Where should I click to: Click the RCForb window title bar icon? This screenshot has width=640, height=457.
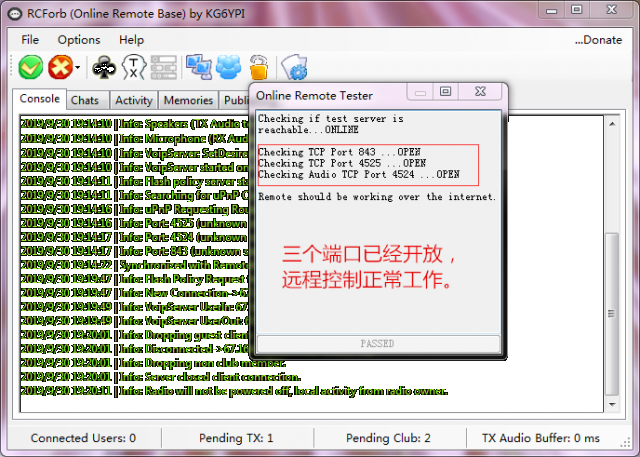coord(15,14)
